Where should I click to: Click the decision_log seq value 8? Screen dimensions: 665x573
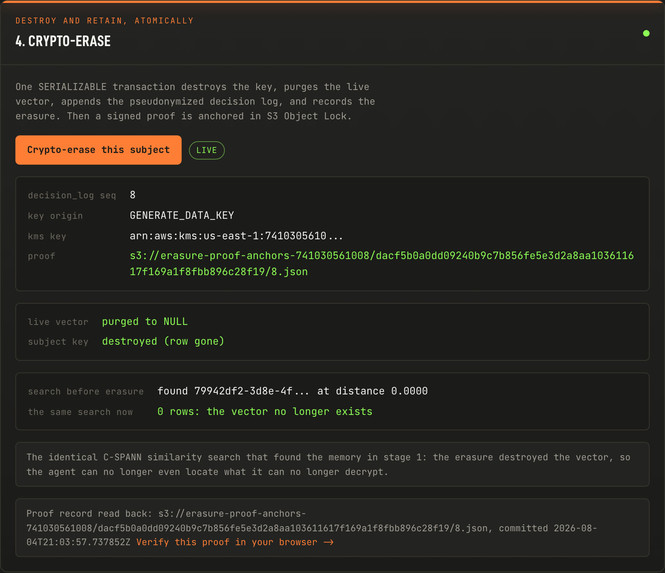(132, 195)
